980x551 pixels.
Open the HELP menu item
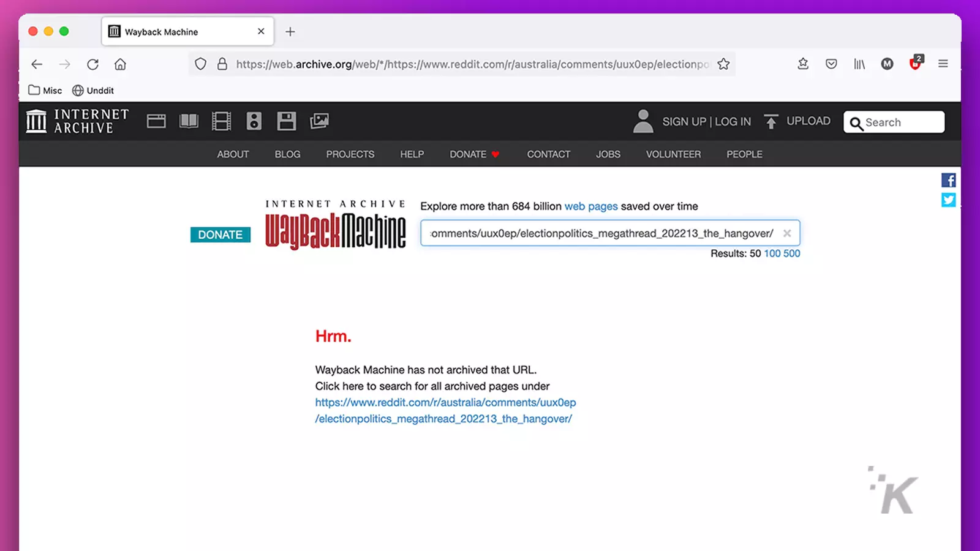[412, 154]
